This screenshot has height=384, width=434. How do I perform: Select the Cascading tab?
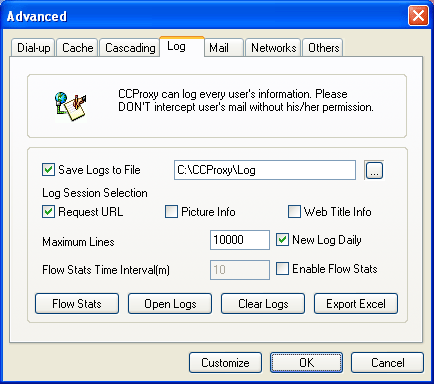[x=130, y=48]
